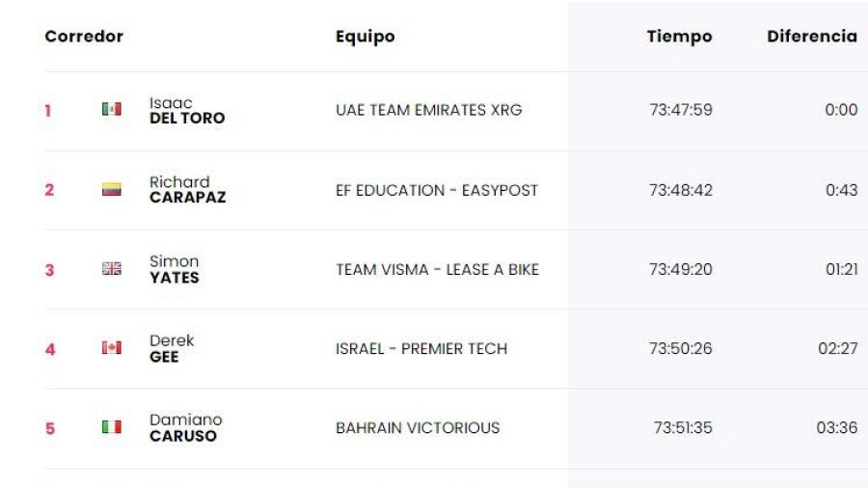Click the British flag icon beside Simon Yates
The height and width of the screenshot is (488, 868).
pyautogui.click(x=112, y=269)
